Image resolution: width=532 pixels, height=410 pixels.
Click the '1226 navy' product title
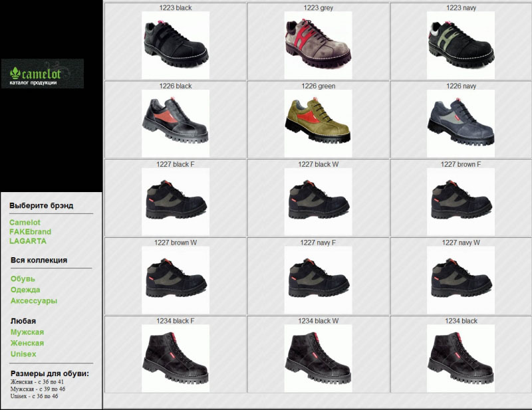pos(461,86)
